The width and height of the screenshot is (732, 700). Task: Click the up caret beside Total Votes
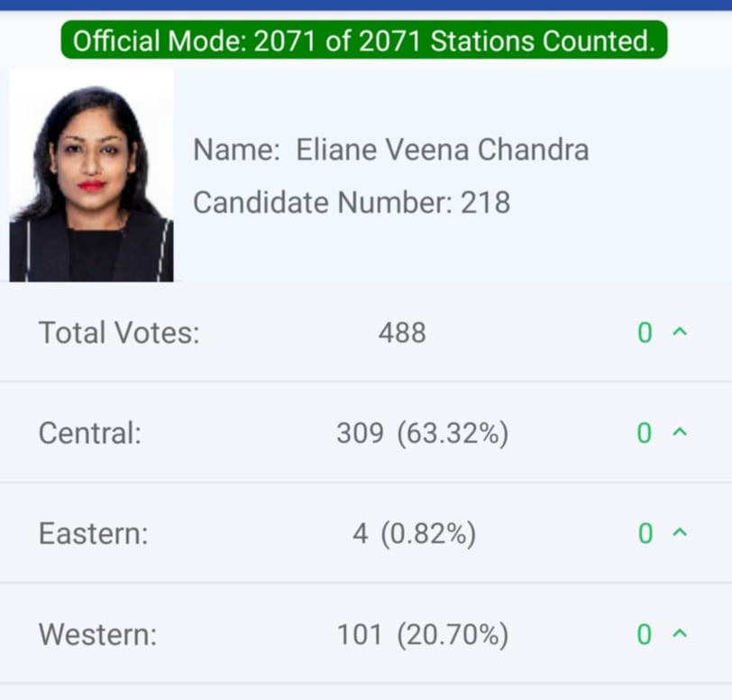(680, 332)
